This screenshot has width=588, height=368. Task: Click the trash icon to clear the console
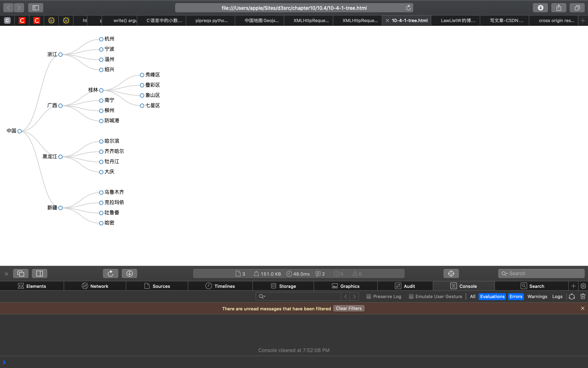pyautogui.click(x=583, y=296)
